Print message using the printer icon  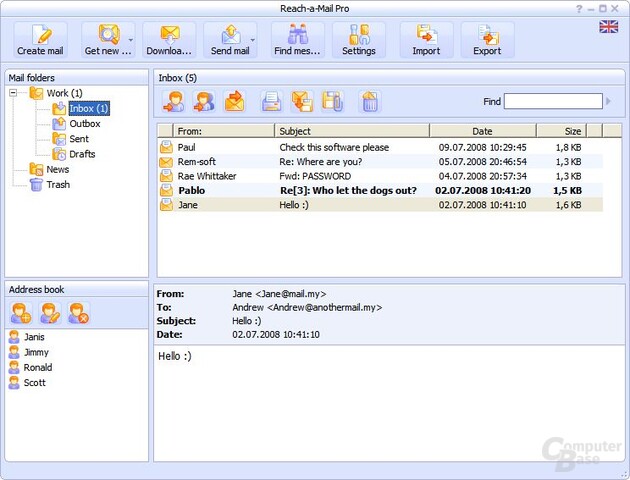point(272,101)
